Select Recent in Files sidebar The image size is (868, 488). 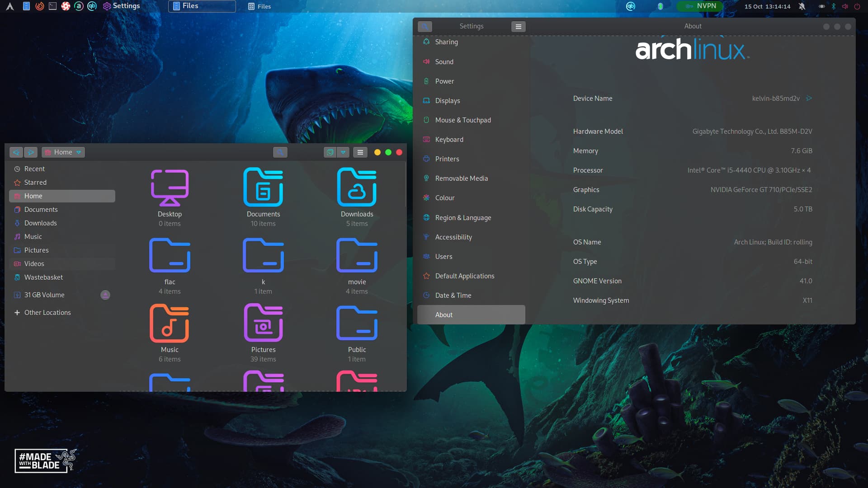tap(62, 169)
